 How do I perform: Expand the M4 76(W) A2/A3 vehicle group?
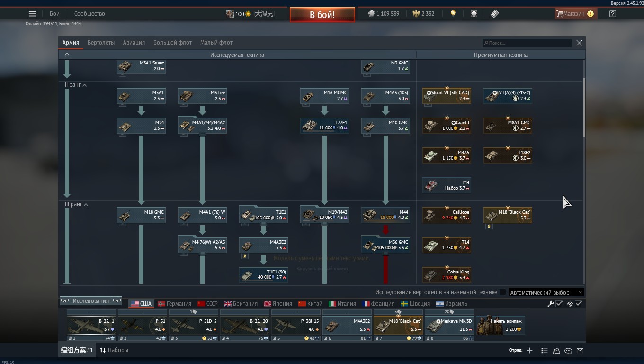(x=202, y=245)
